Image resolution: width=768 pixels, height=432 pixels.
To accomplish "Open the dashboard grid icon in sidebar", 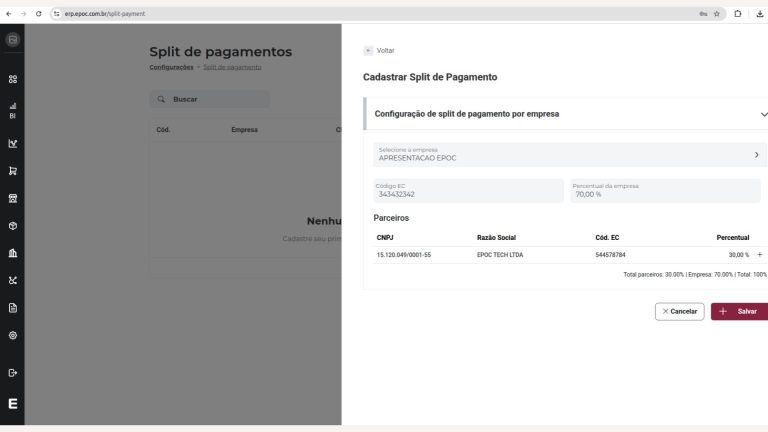I will [13, 79].
